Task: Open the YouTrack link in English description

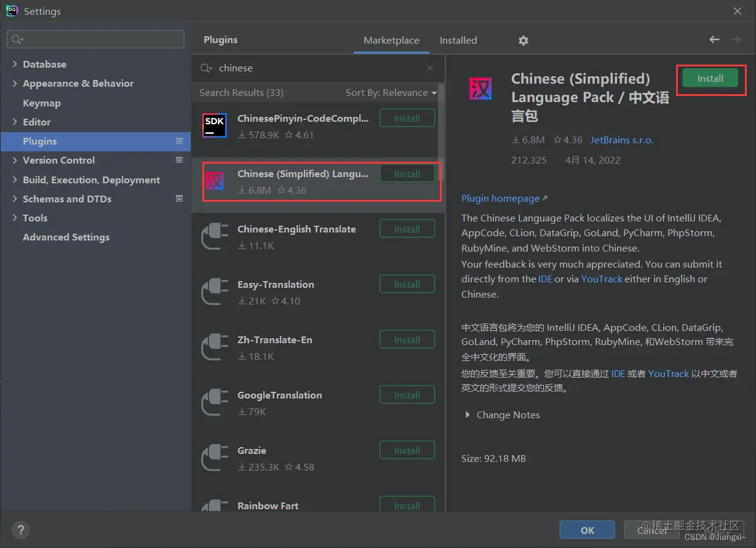Action: pyautogui.click(x=602, y=279)
